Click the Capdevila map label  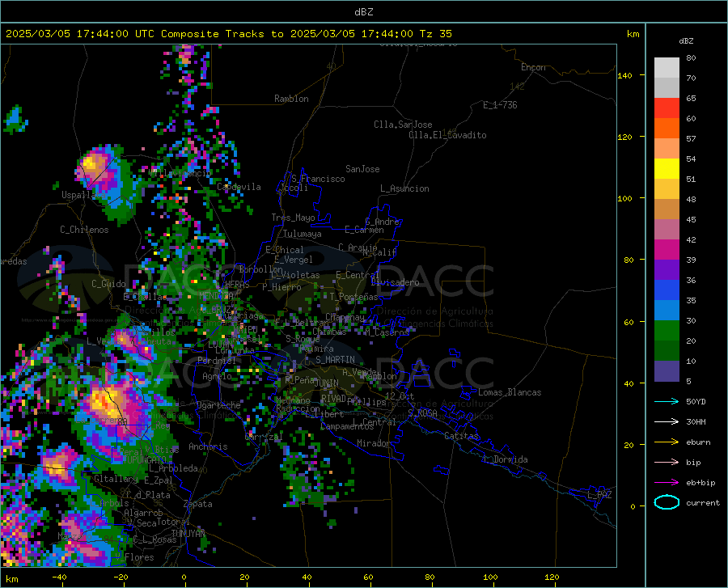point(239,187)
